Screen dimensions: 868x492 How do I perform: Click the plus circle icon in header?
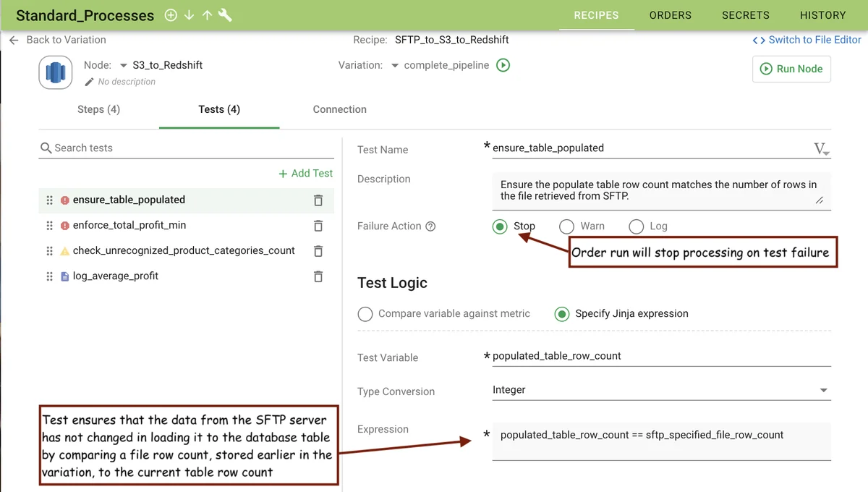pyautogui.click(x=171, y=15)
